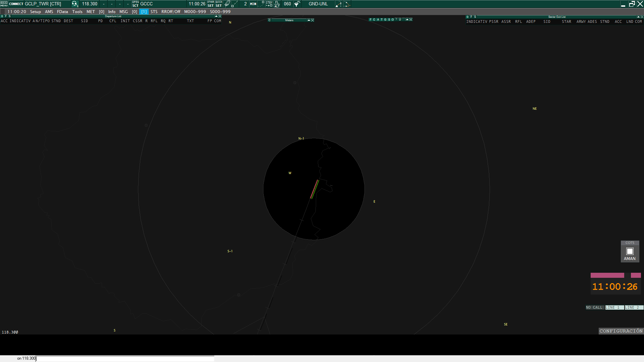Image resolution: width=644 pixels, height=362 pixels.
Task: Collapse the Sector Exit List panel
Action: tap(638, 17)
